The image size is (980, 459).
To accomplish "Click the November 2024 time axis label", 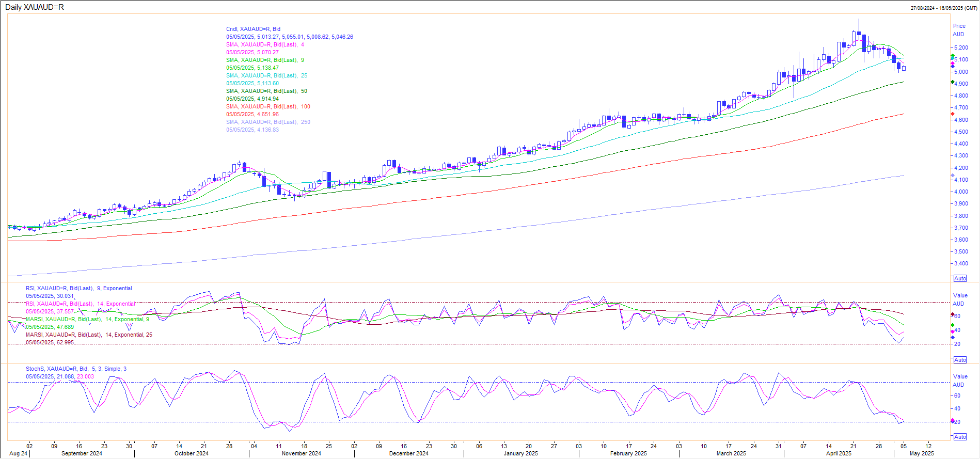I will [x=302, y=453].
